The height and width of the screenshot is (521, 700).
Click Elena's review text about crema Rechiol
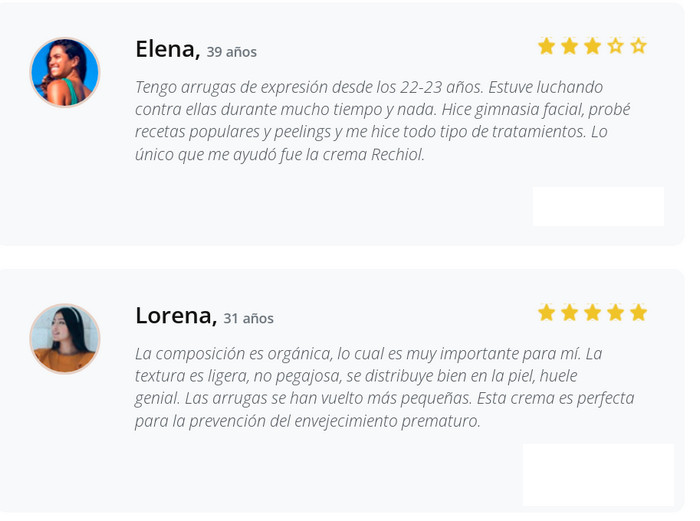pyautogui.click(x=383, y=120)
